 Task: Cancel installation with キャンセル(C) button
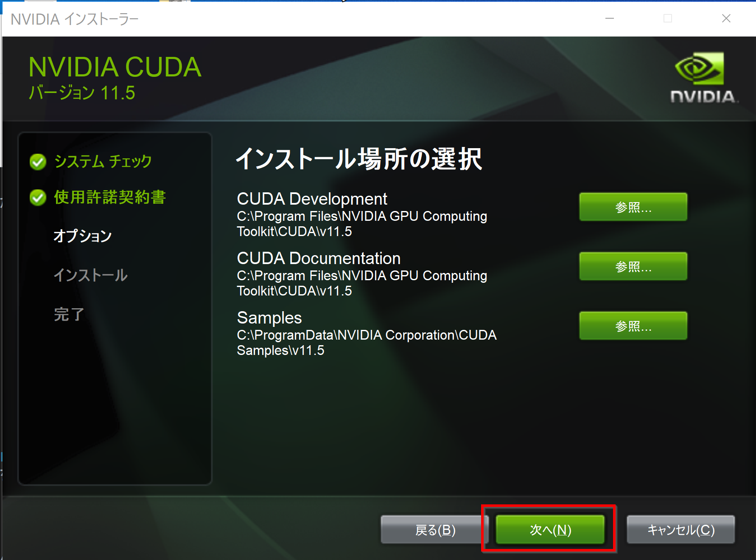click(x=681, y=529)
